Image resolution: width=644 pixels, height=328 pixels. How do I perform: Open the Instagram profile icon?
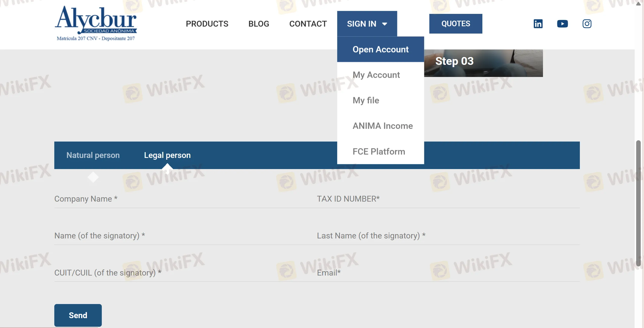coord(587,24)
